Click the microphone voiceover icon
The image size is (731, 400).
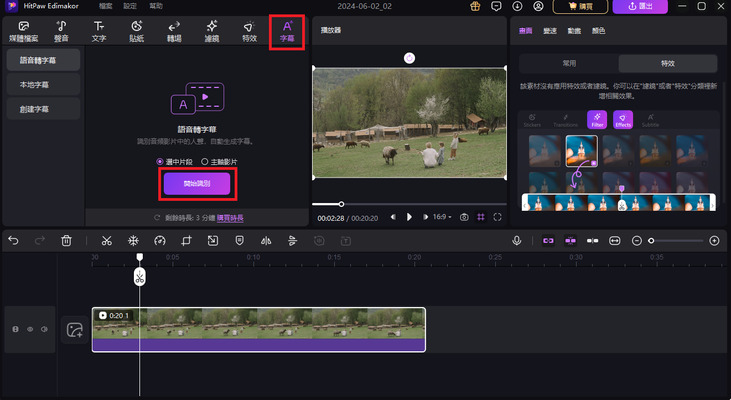[x=517, y=241]
